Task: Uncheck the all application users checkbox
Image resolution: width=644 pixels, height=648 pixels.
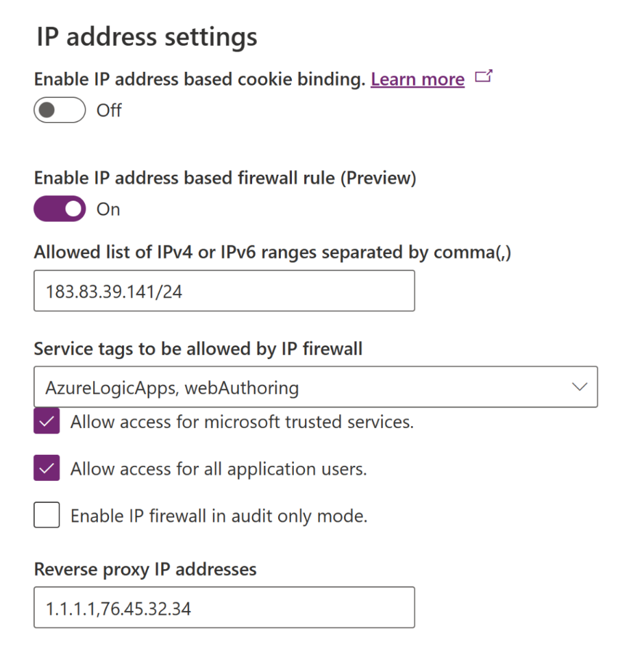Action: click(47, 469)
